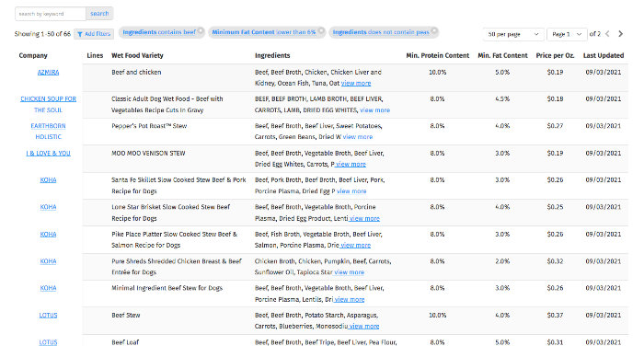Expand 'view more' for MOO MOO VENISON STEW

point(351,165)
